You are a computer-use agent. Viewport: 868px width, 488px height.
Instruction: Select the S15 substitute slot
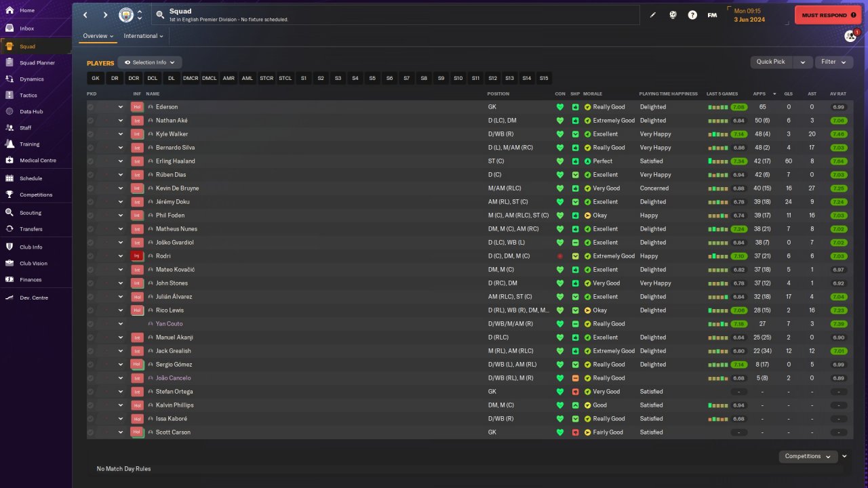544,78
